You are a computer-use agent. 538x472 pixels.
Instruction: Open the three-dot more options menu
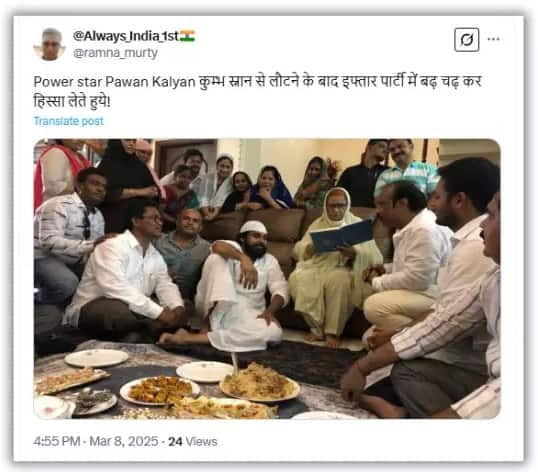pyautogui.click(x=493, y=39)
